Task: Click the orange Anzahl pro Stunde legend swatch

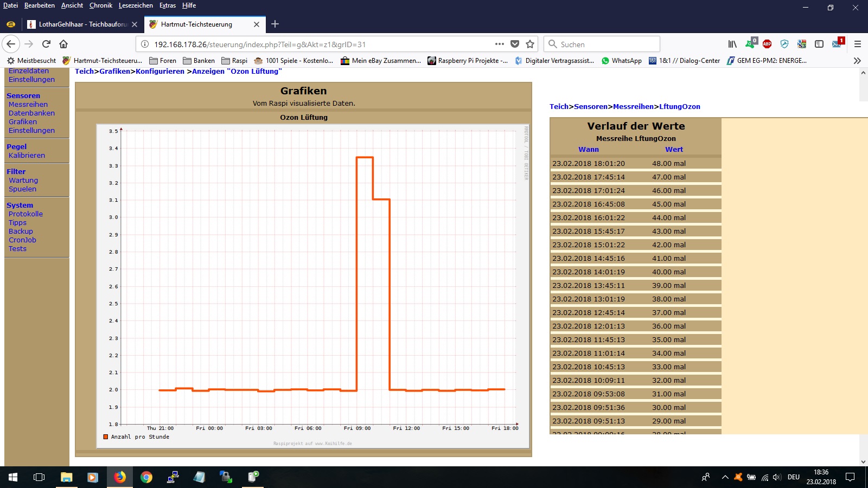Action: [106, 437]
